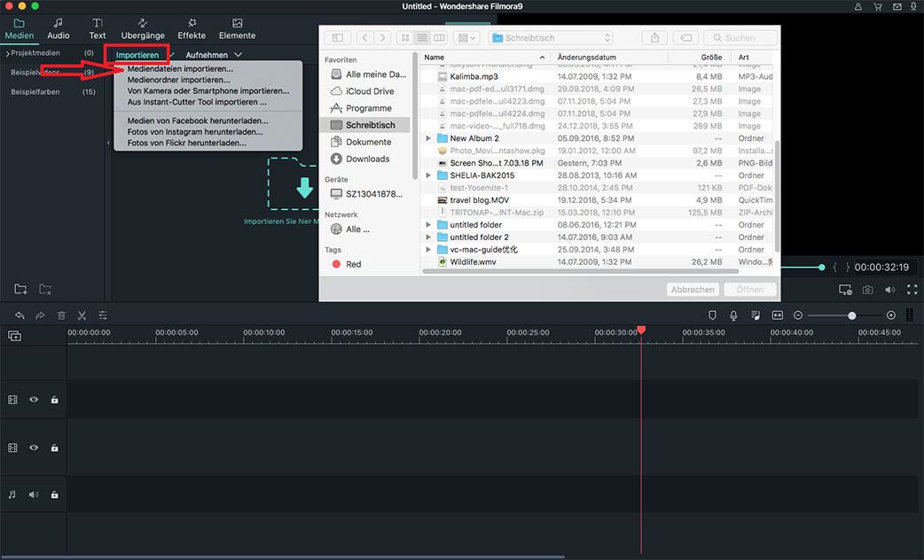Open the Importieren dropdown

point(137,55)
